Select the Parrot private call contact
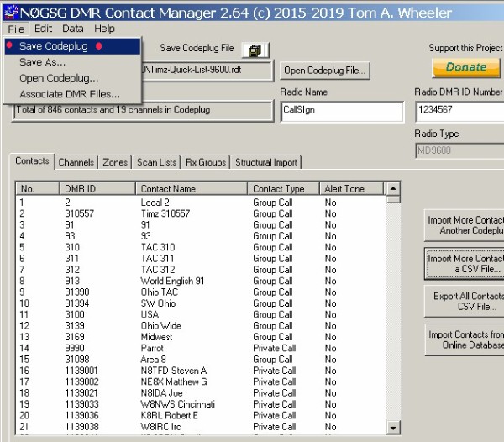 coord(201,348)
